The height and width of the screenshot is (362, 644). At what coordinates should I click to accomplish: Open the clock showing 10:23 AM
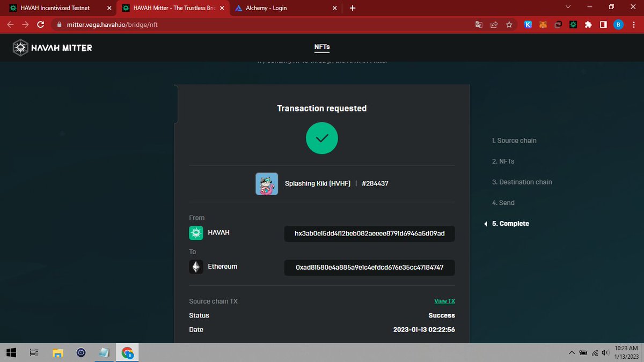point(627,352)
